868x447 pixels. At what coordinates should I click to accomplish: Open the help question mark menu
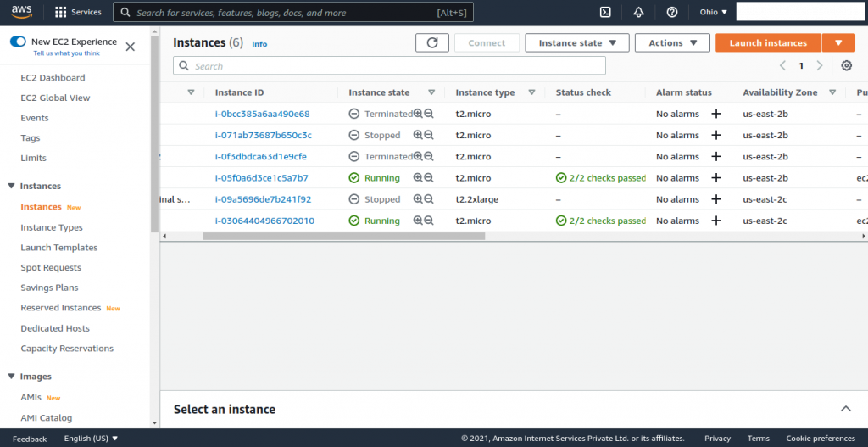pyautogui.click(x=672, y=12)
